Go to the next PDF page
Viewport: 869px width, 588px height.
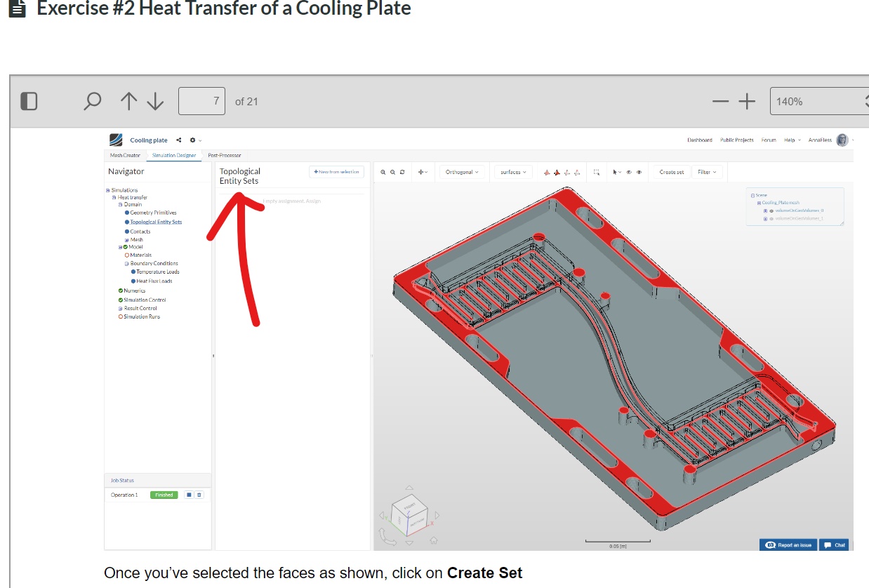[x=155, y=102]
